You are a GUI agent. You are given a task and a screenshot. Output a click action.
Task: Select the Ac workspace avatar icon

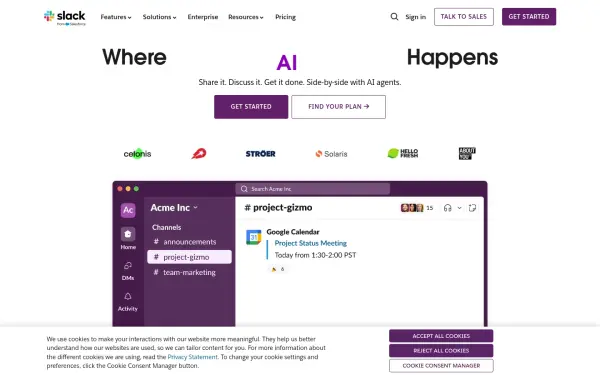click(x=128, y=210)
